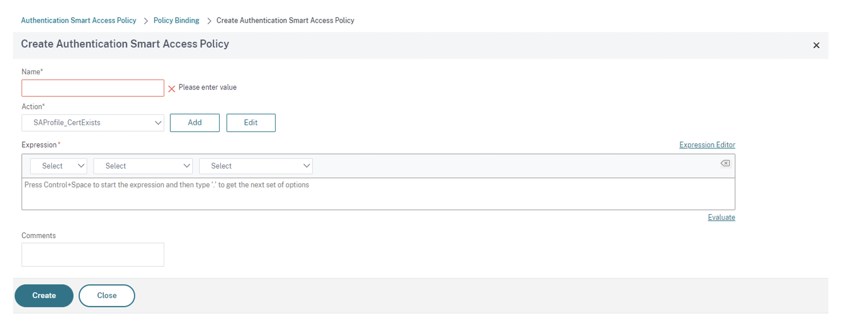Expand the second expression Select dropdown
Image resolution: width=868 pixels, height=330 pixels.
tap(143, 166)
